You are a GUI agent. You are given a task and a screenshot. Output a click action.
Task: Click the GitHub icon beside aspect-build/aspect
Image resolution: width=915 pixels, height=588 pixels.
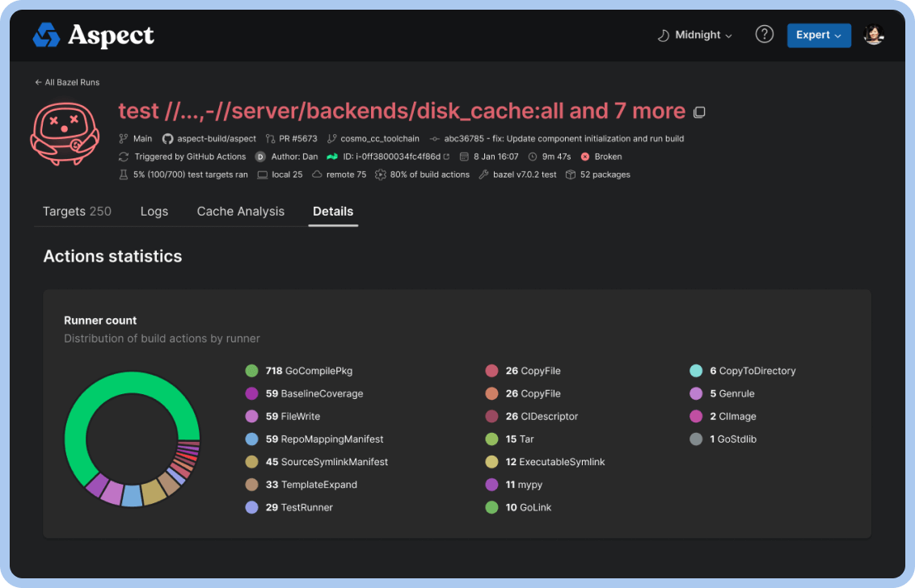click(167, 139)
